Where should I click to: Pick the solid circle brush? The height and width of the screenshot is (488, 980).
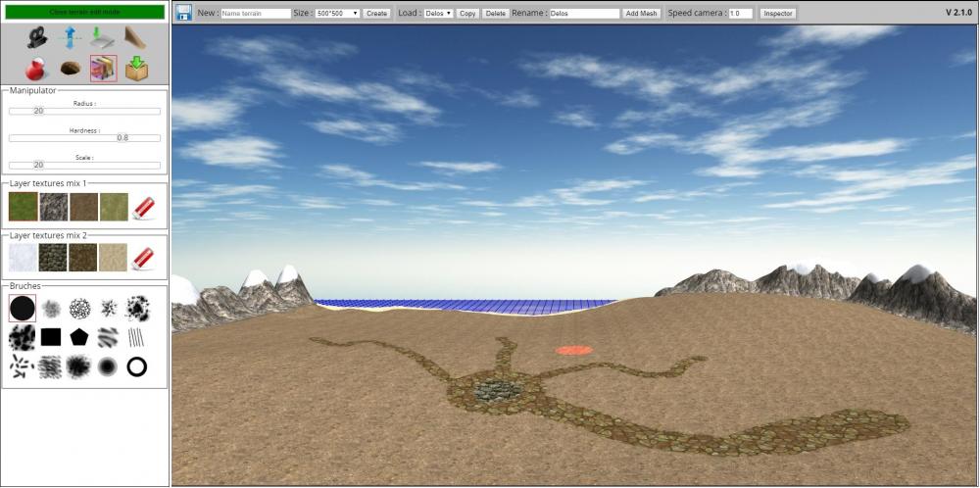[x=23, y=309]
